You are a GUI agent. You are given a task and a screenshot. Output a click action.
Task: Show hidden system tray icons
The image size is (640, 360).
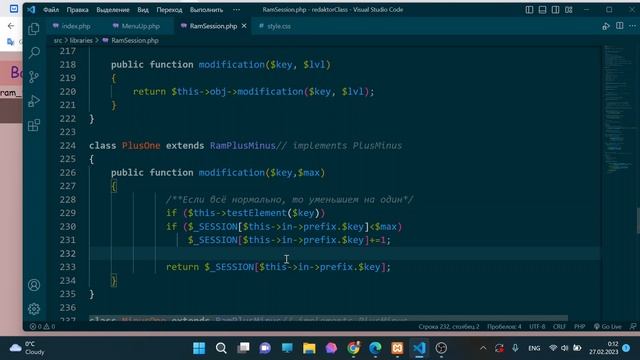pyautogui.click(x=483, y=348)
